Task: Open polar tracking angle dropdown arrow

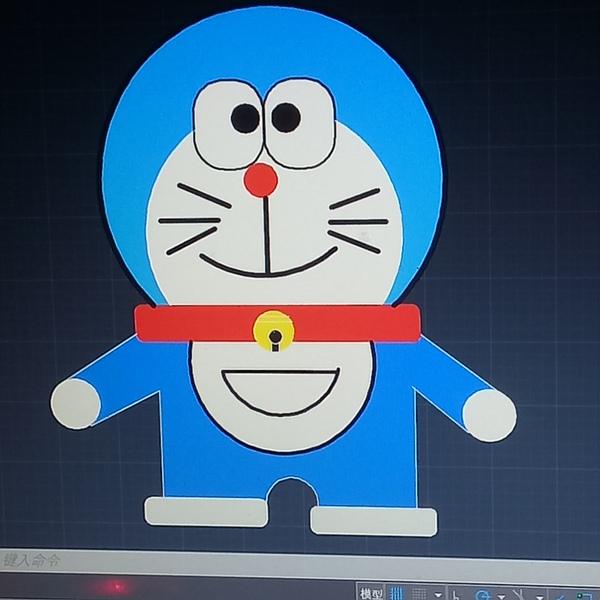Action: point(501,597)
